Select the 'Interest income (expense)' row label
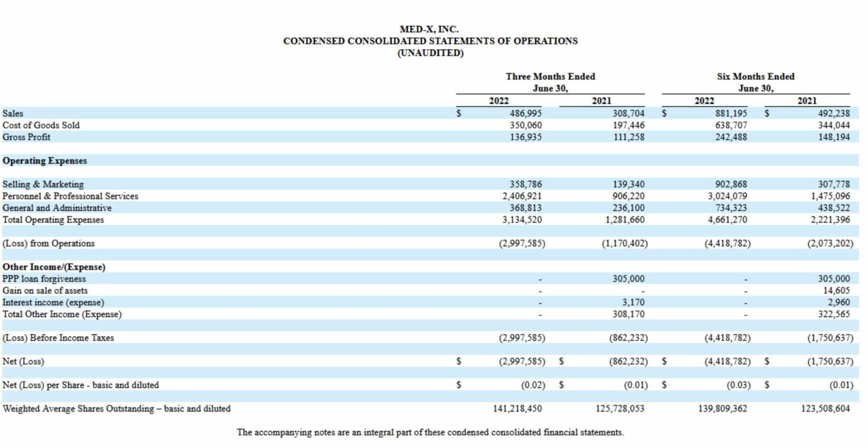868x448 pixels. pos(53,302)
